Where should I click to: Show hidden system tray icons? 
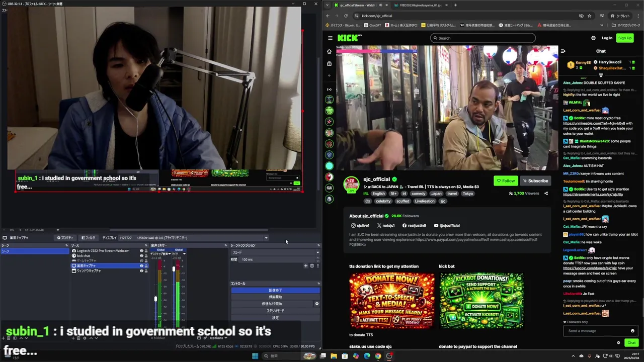573,356
